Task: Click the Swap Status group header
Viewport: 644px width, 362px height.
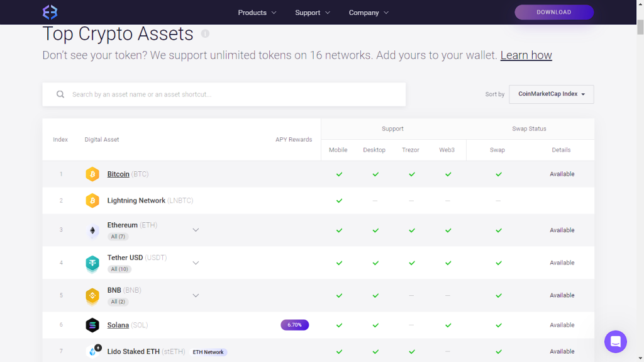Action: pyautogui.click(x=529, y=129)
